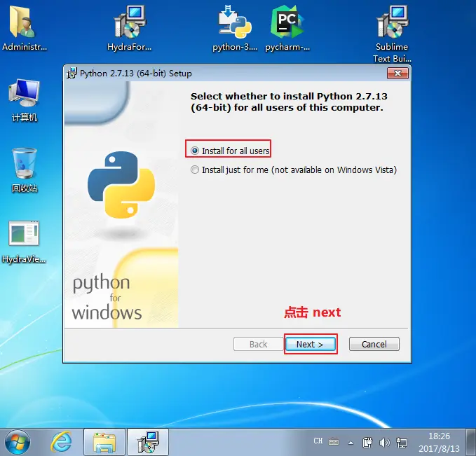
Task: Click the safely remove hardware tray icon
Action: tap(367, 443)
